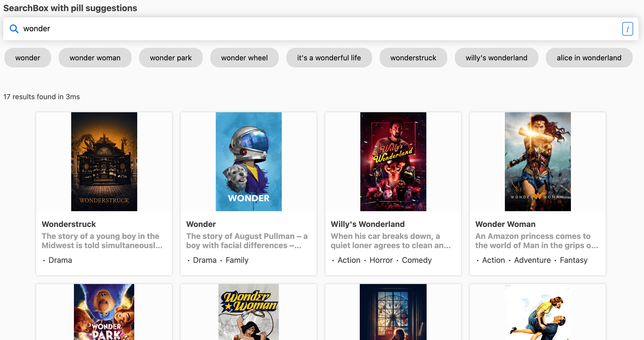Viewport: 644px width, 340px height.
Task: Select the "it's a wonderful life" pill
Action: (x=329, y=58)
